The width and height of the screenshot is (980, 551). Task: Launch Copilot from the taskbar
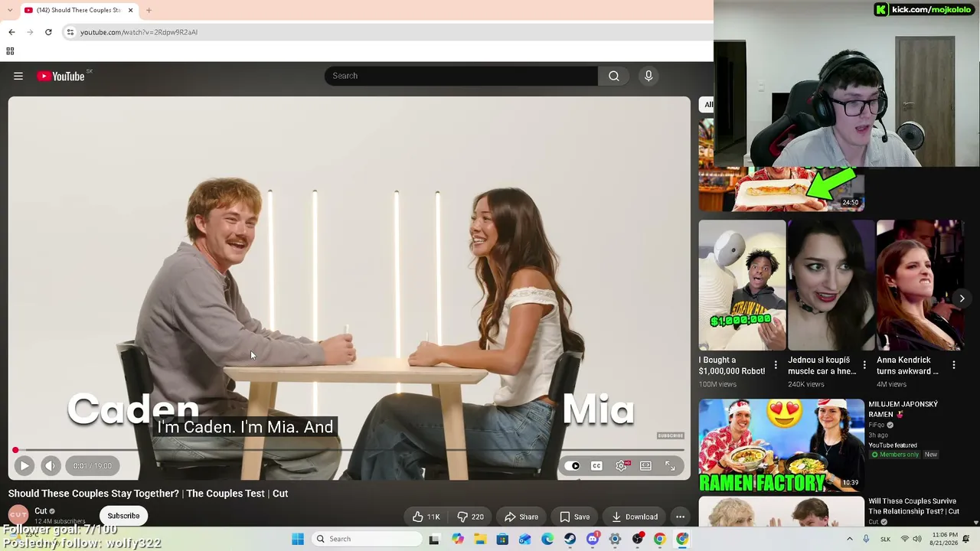pos(457,539)
